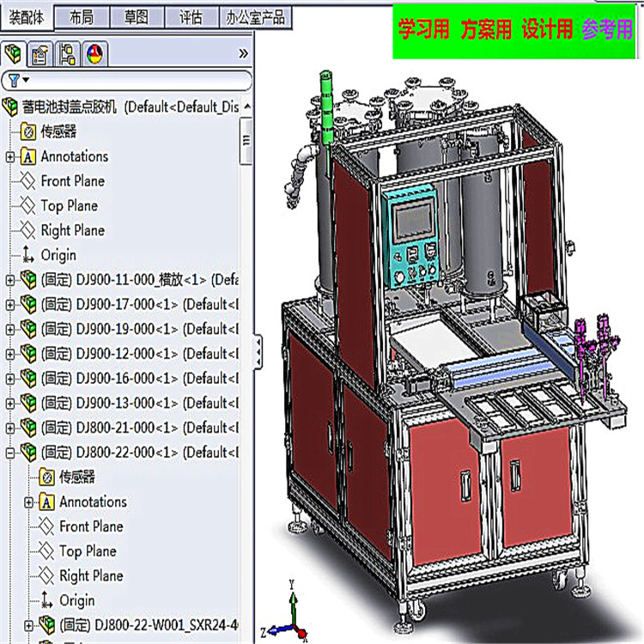Viewport: 644px width, 644px height.
Task: Click the XYZ orientation triad
Action: (x=287, y=611)
